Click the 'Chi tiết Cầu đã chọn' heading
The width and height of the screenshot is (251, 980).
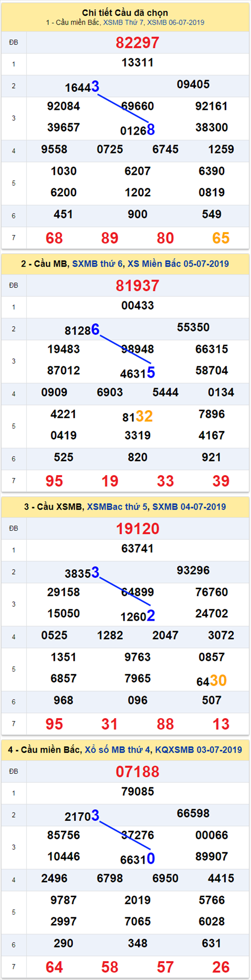coord(125,13)
